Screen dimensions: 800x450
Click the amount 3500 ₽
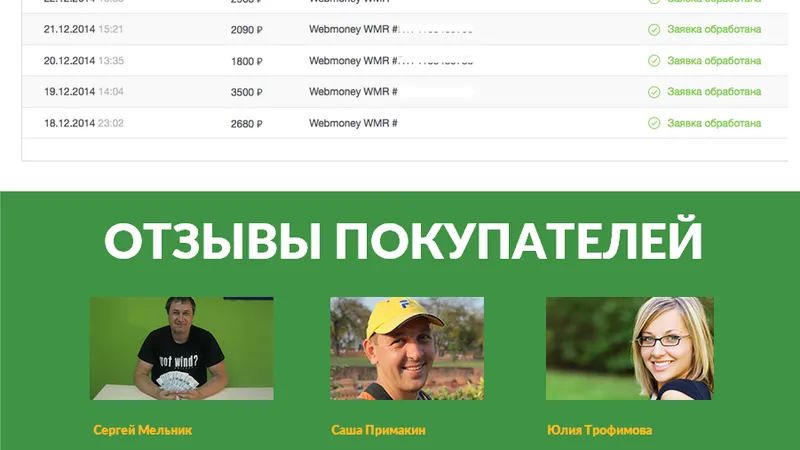(246, 92)
